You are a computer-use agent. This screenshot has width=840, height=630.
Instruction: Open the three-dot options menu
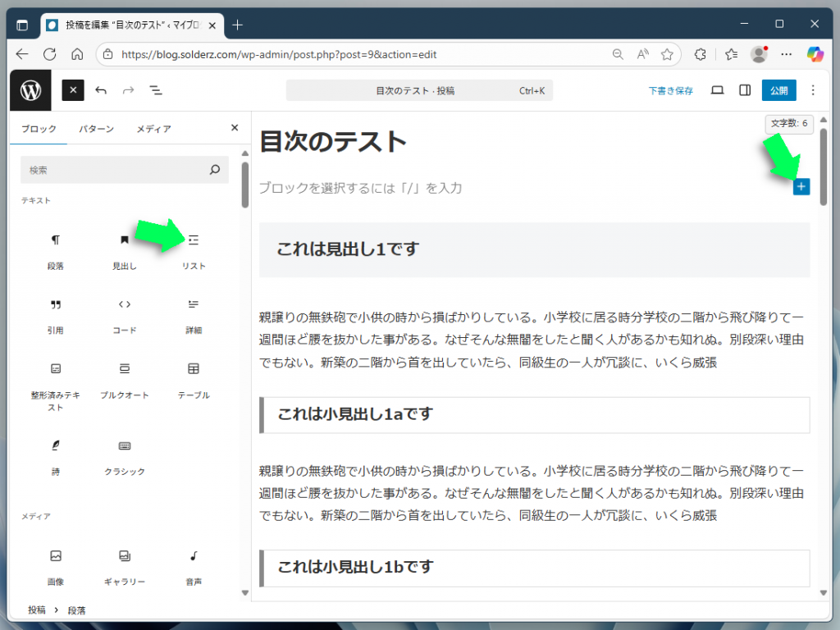[813, 90]
